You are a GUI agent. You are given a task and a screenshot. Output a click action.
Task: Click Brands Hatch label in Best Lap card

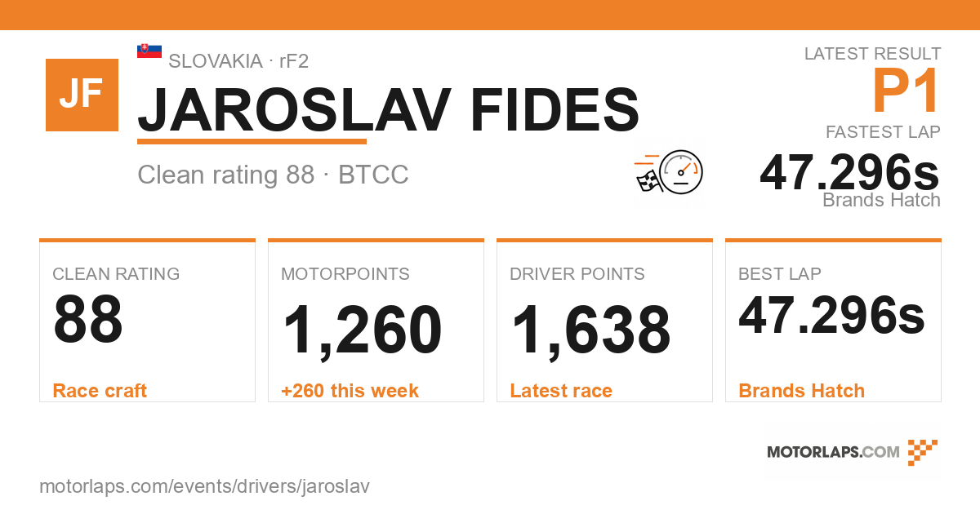[x=802, y=391]
